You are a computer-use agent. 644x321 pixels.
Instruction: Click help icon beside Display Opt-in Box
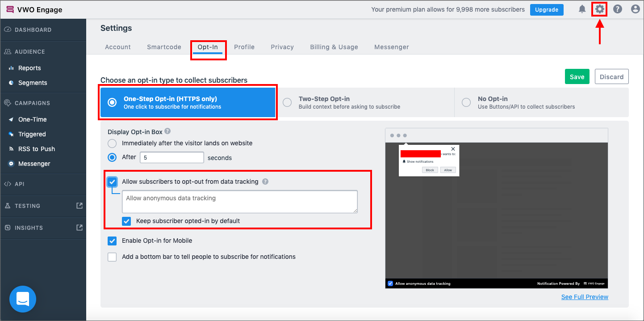coord(167,131)
